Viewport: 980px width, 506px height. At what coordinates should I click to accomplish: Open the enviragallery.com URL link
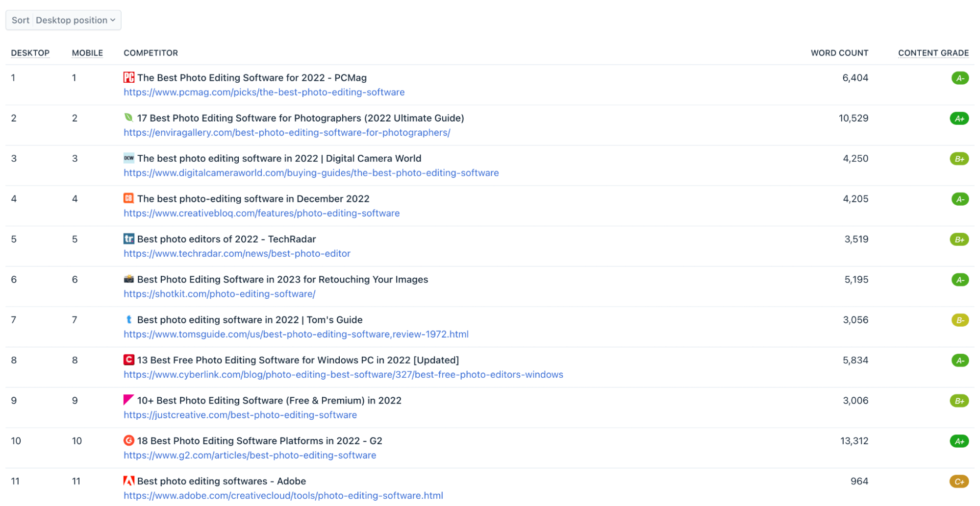coord(287,132)
